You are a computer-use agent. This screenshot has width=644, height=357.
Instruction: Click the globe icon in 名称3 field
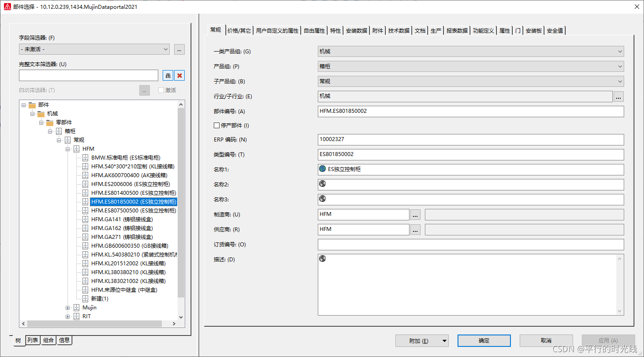[322, 199]
